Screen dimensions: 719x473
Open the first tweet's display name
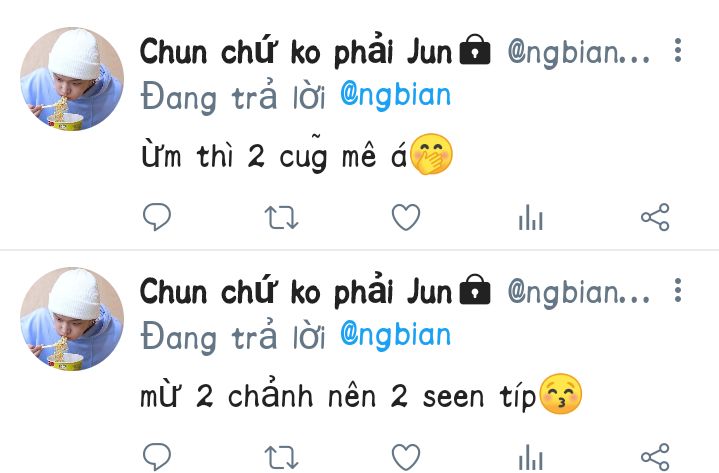[x=296, y=52]
